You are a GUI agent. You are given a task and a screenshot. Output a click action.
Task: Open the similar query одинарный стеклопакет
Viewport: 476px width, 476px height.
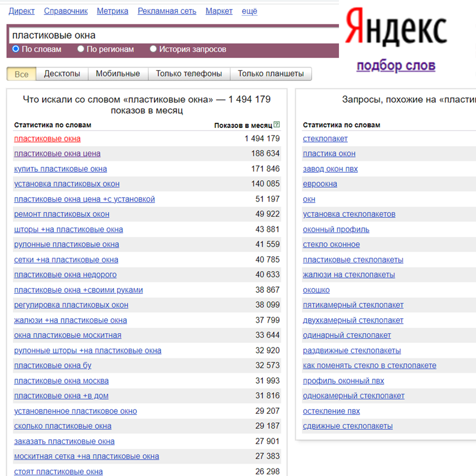pyautogui.click(x=347, y=335)
